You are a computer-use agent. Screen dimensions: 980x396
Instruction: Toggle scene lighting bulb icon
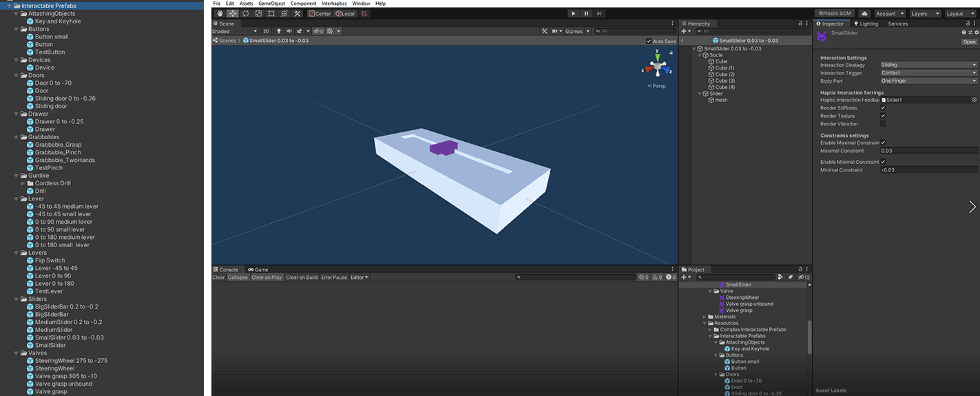point(279,31)
